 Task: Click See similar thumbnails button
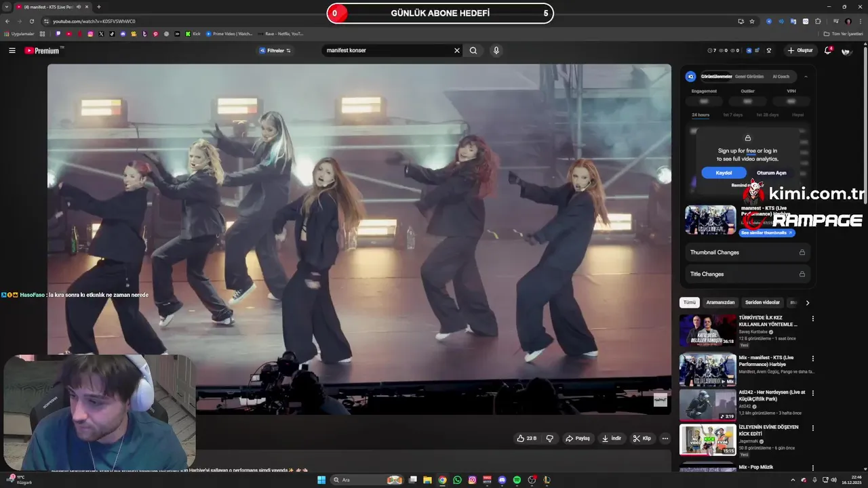(766, 232)
